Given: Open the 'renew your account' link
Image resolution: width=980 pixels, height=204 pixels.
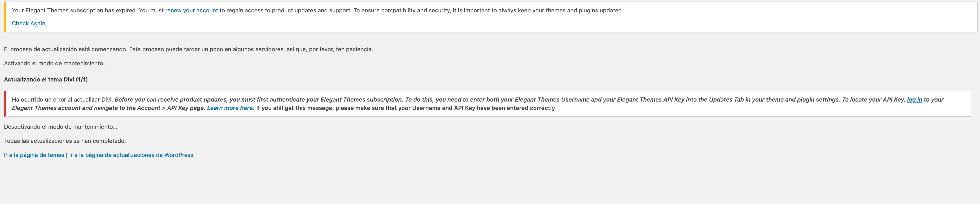Looking at the screenshot, I should click(x=191, y=10).
